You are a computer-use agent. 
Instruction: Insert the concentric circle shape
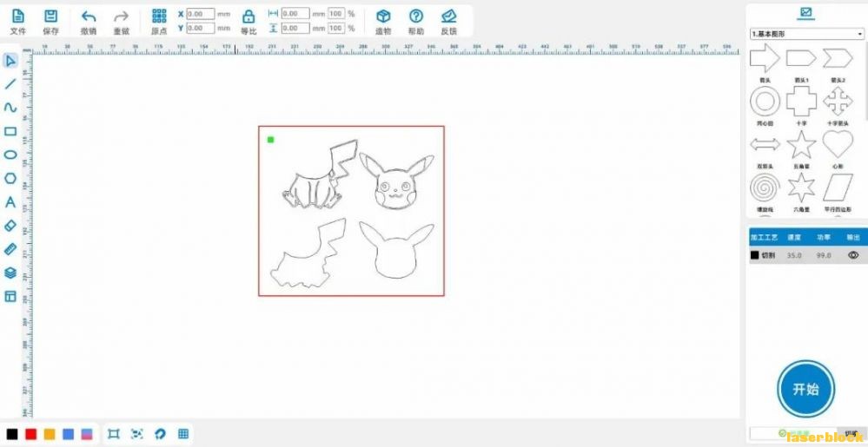click(765, 102)
